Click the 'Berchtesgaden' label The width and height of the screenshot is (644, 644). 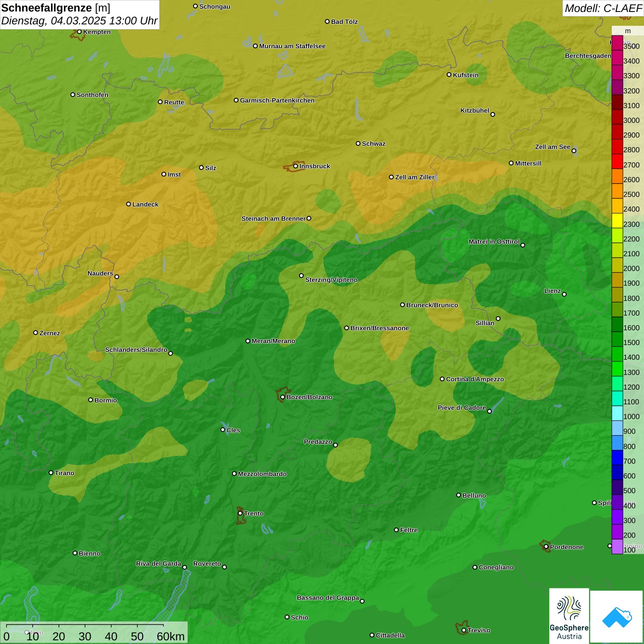click(x=588, y=56)
